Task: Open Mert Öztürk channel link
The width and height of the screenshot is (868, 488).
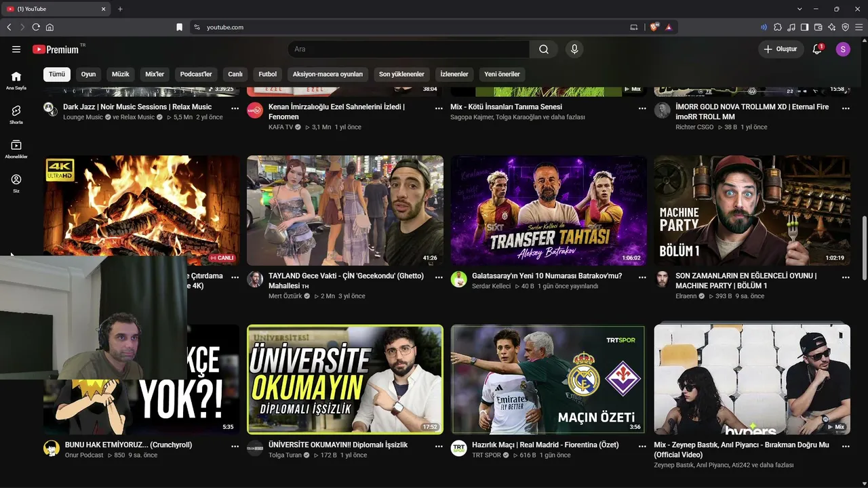Action: point(285,296)
